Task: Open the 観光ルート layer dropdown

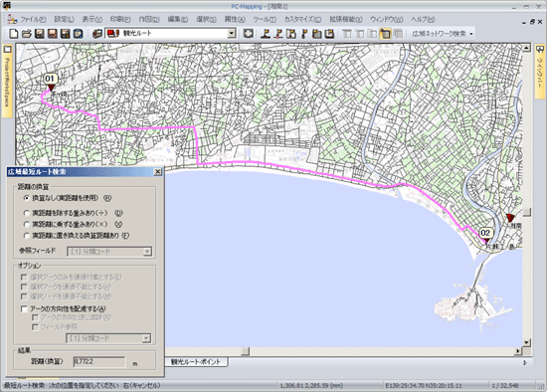Action: coord(232,34)
